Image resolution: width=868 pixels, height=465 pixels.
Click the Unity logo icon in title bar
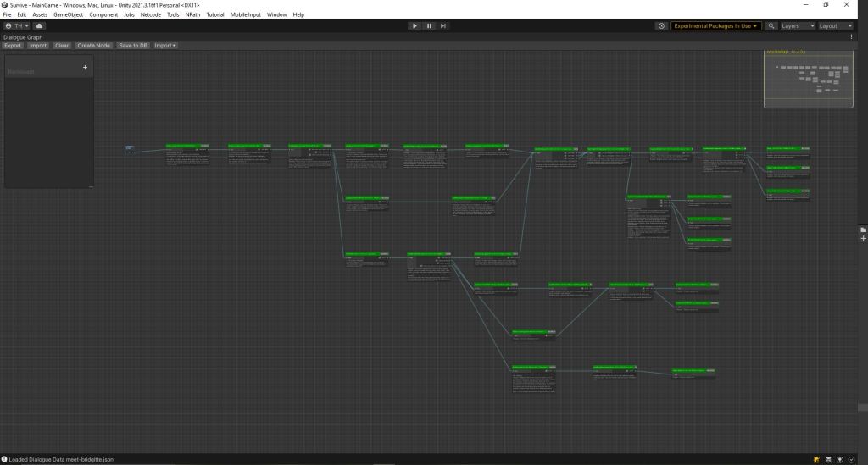pyautogui.click(x=4, y=4)
